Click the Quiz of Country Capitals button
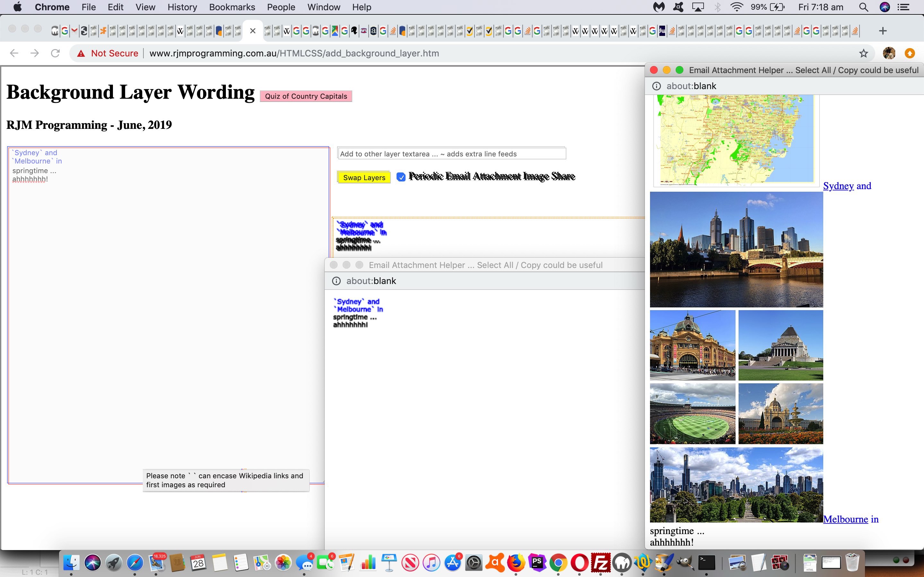 306,95
